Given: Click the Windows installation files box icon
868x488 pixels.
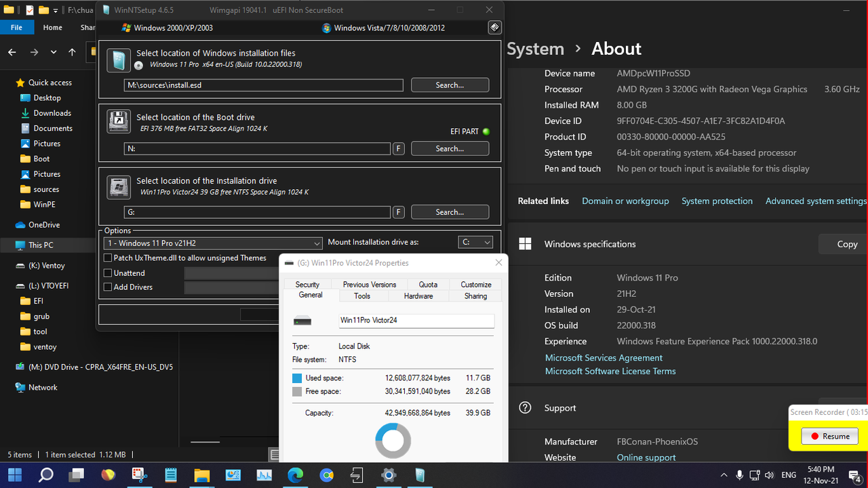Looking at the screenshot, I should point(119,60).
